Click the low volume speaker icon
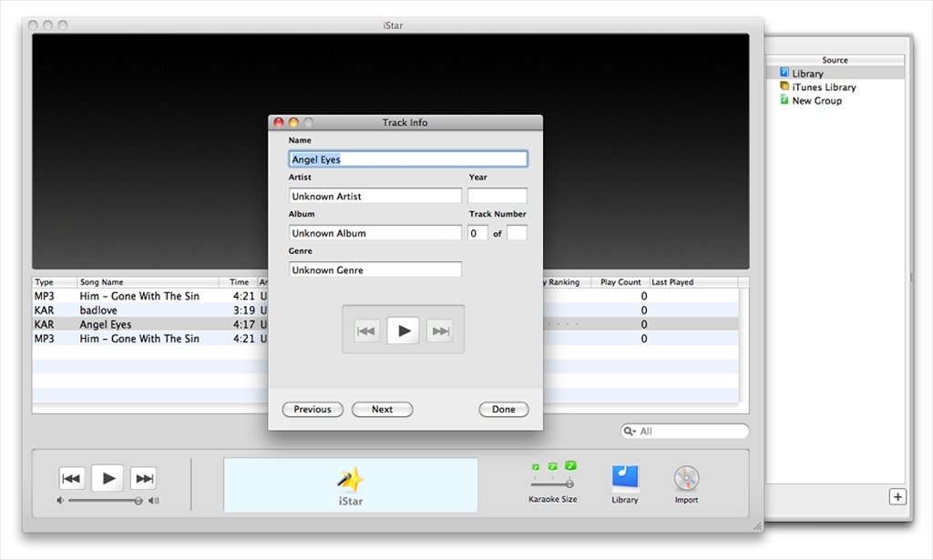The image size is (933, 560). tap(60, 501)
